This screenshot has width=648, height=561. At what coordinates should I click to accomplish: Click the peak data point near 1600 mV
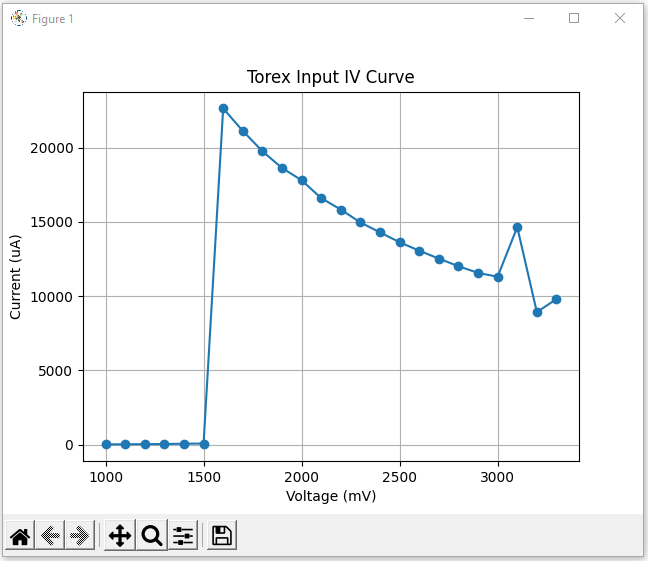(x=224, y=109)
